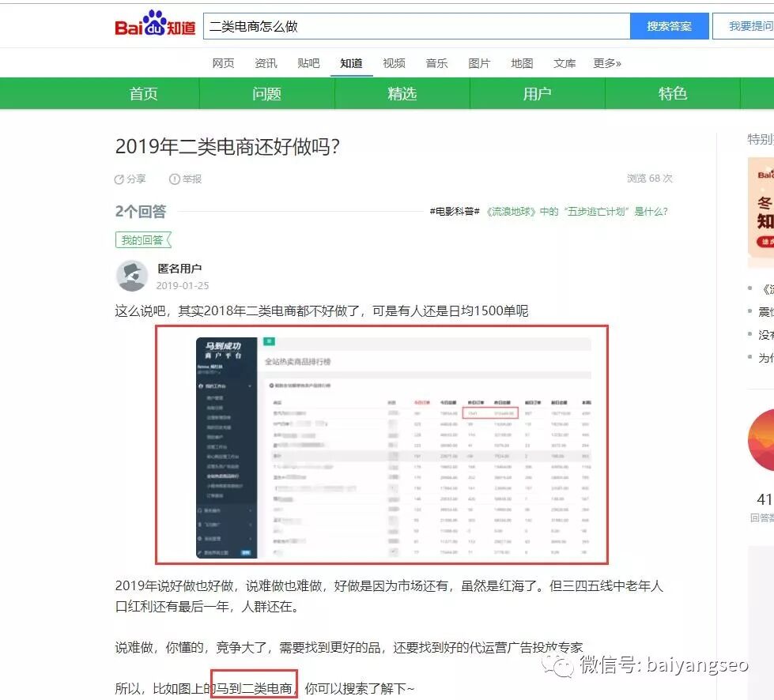The width and height of the screenshot is (774, 700).
Task: Click the search box containing 二类电商怎么做
Action: 417,26
